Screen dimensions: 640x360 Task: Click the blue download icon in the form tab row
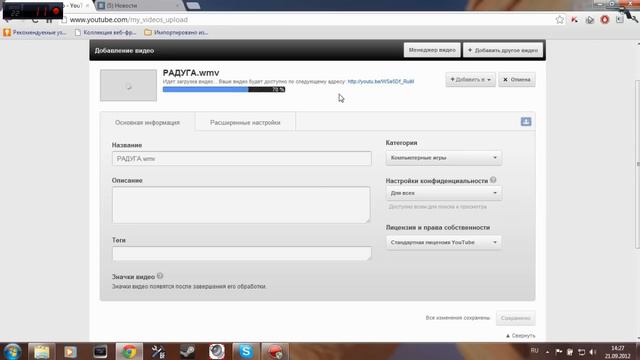526,122
